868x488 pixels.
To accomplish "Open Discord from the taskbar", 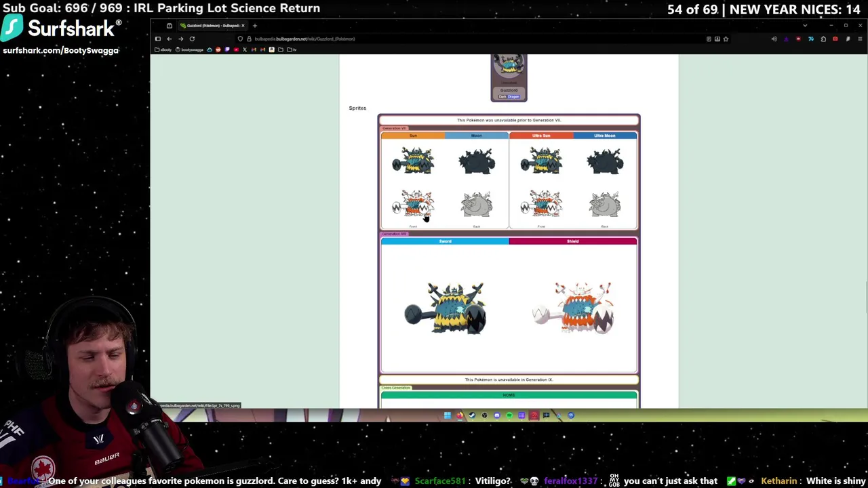I will [497, 415].
